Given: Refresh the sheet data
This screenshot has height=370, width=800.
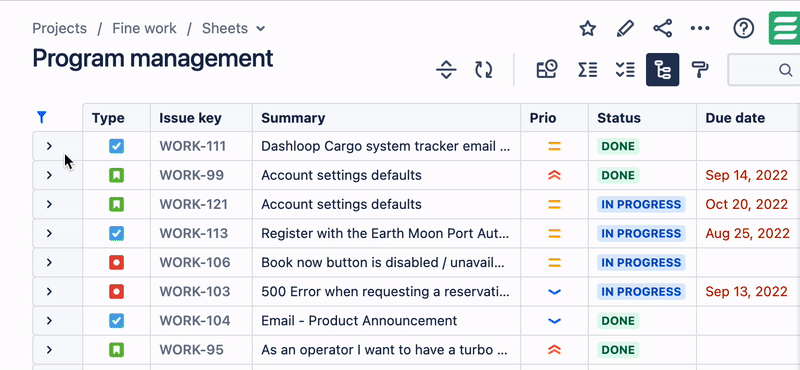Looking at the screenshot, I should tap(484, 69).
